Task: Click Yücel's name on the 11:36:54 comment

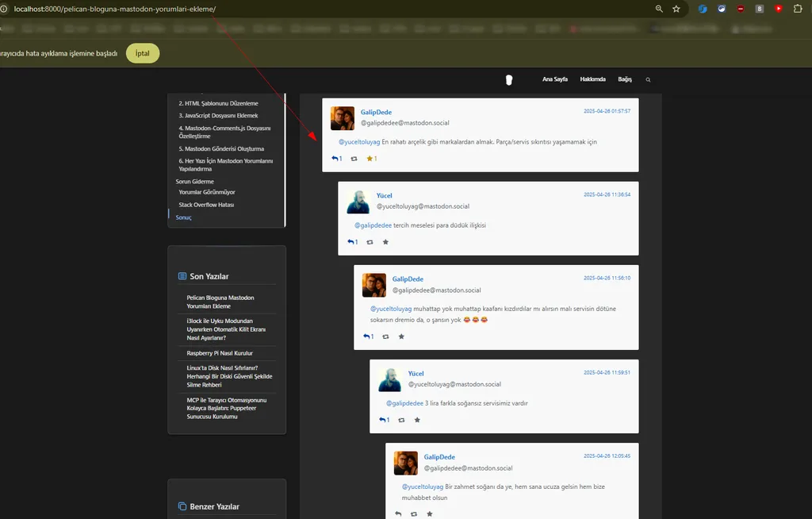Action: 385,195
